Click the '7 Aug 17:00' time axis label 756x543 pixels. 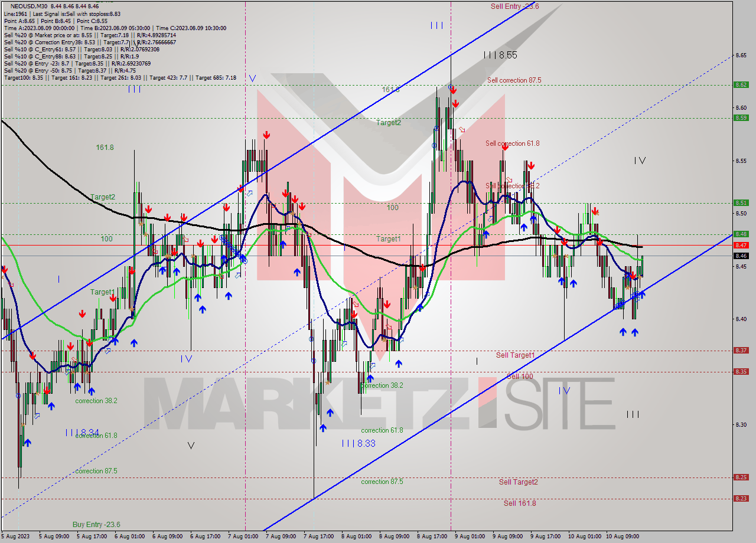(x=318, y=537)
